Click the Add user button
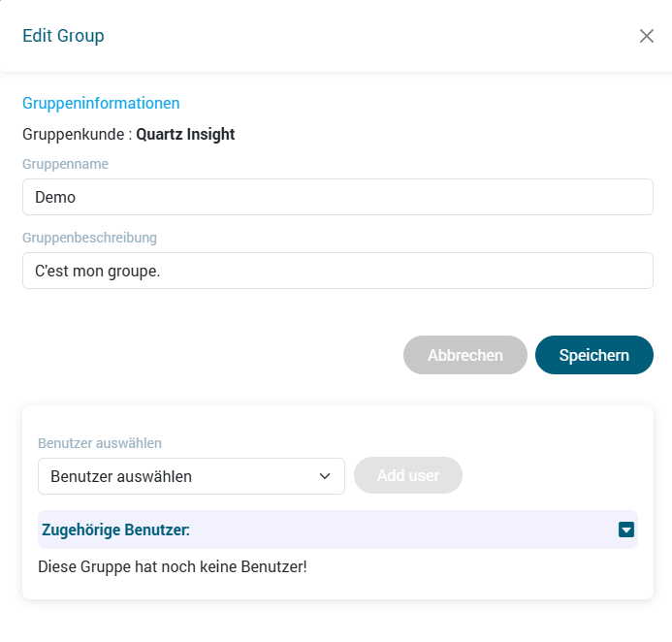The width and height of the screenshot is (672, 642). [407, 476]
